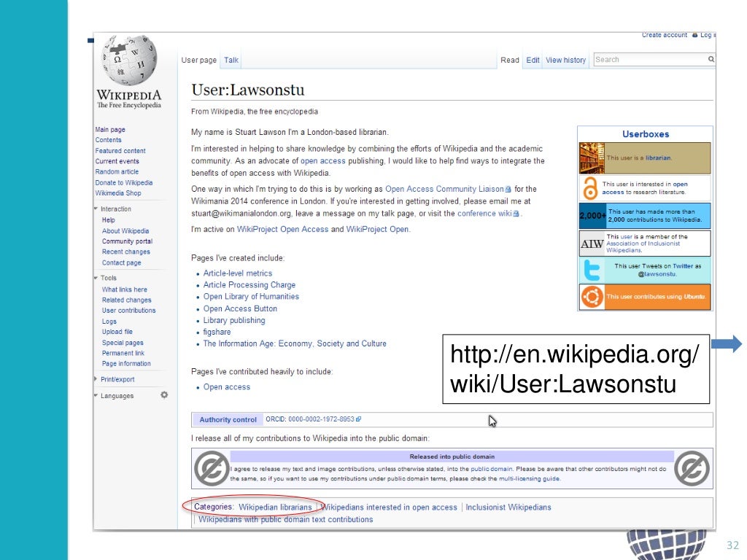Open the multi-licensing guide link

530,478
